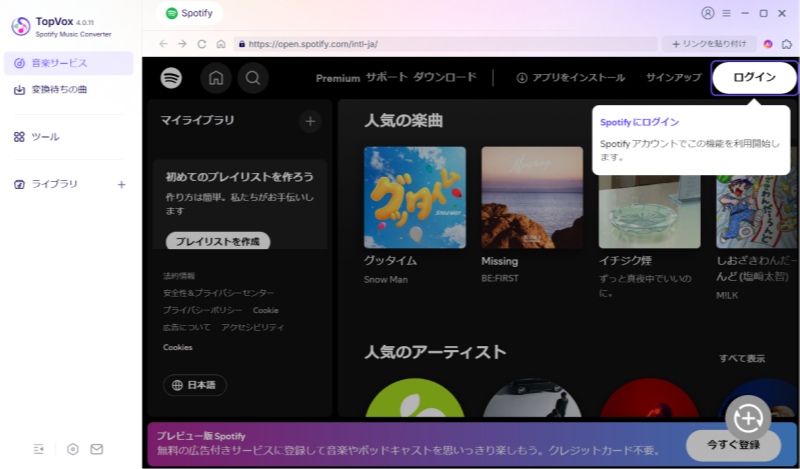Click the plus icon beside ライブラリ

coord(121,185)
